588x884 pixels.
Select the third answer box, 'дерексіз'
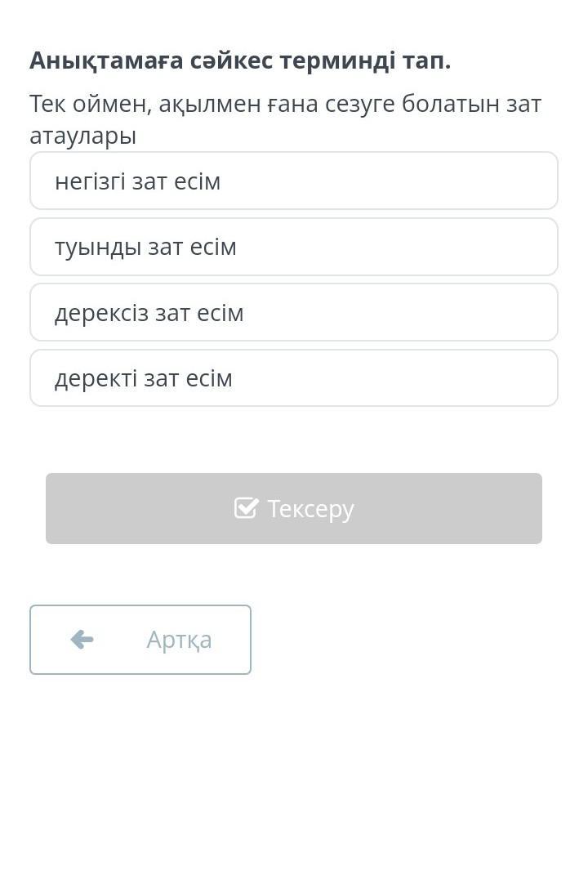294,312
